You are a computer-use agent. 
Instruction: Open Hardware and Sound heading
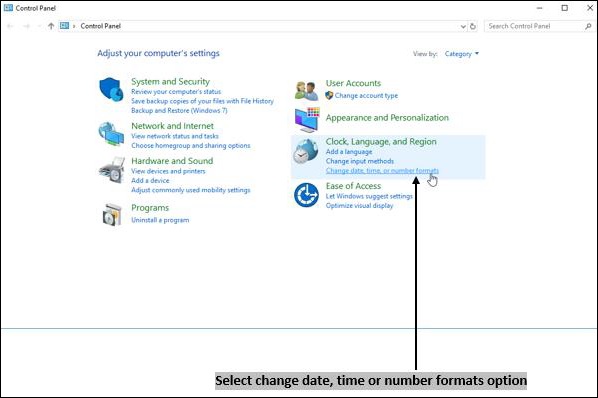point(172,161)
